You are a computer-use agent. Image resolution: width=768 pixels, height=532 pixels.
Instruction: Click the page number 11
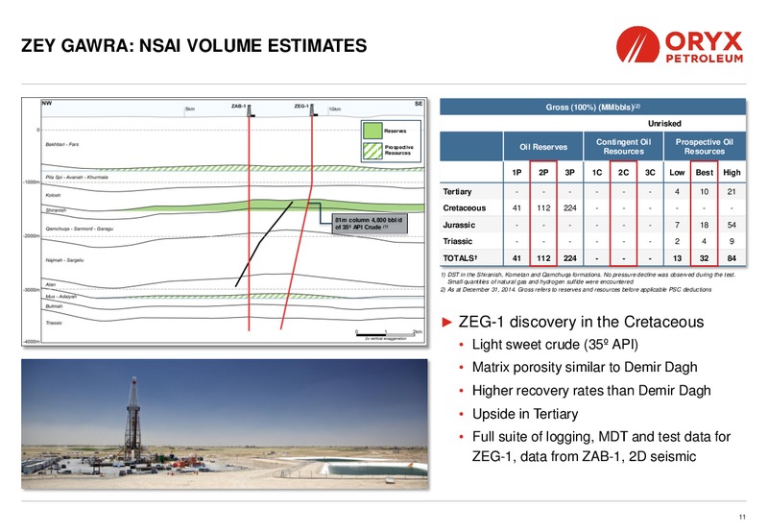[742, 517]
